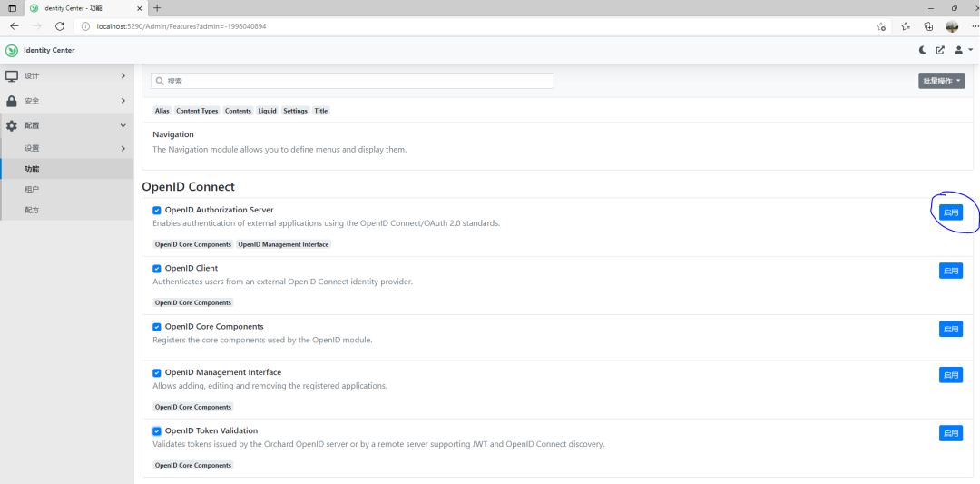Image resolution: width=980 pixels, height=484 pixels.
Task: Select the 安全 sidebar menu
Action: (x=67, y=101)
